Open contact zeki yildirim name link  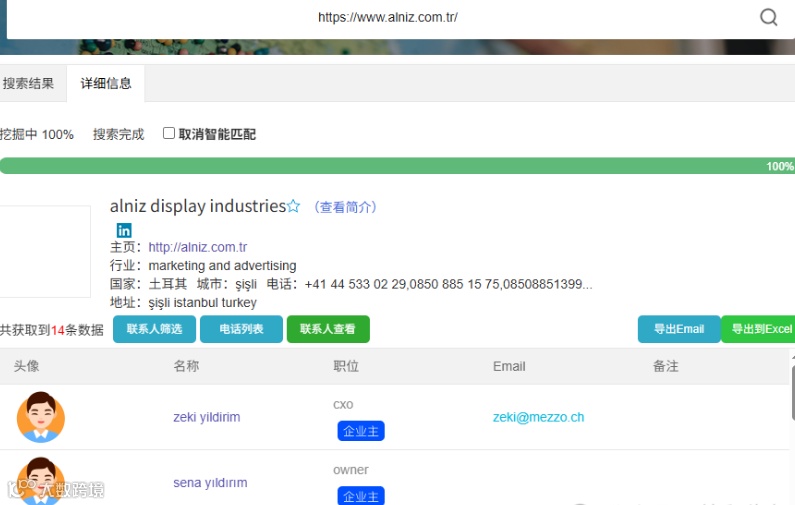tap(207, 417)
